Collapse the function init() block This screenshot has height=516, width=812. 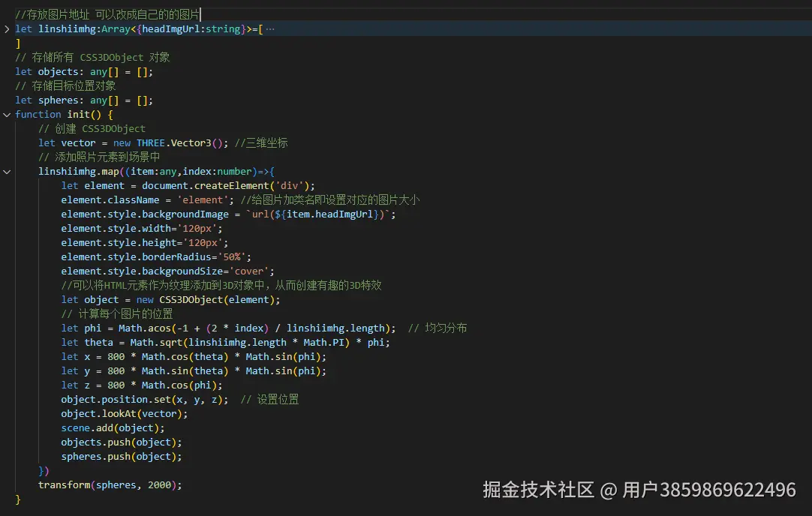(7, 115)
